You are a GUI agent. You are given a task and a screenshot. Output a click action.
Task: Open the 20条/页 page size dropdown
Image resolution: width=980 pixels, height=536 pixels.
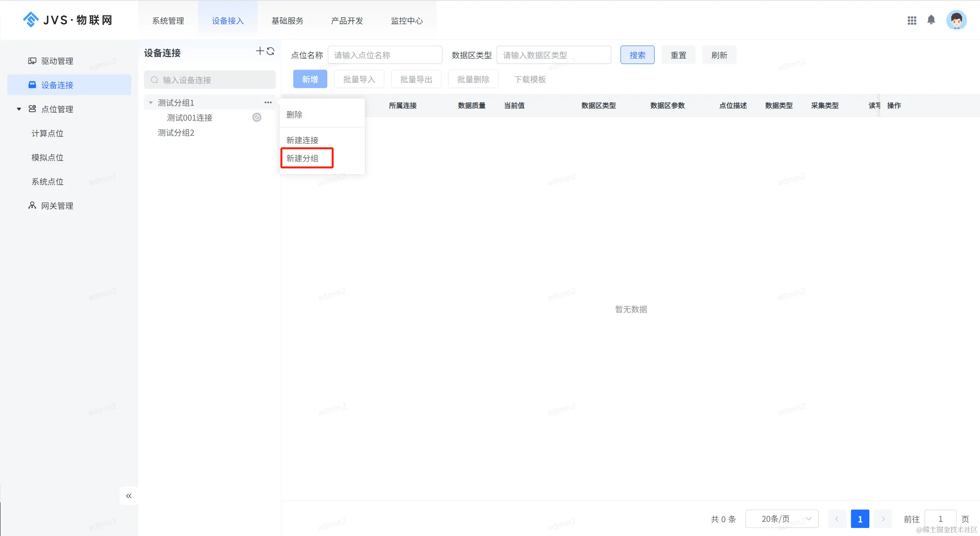(x=782, y=519)
